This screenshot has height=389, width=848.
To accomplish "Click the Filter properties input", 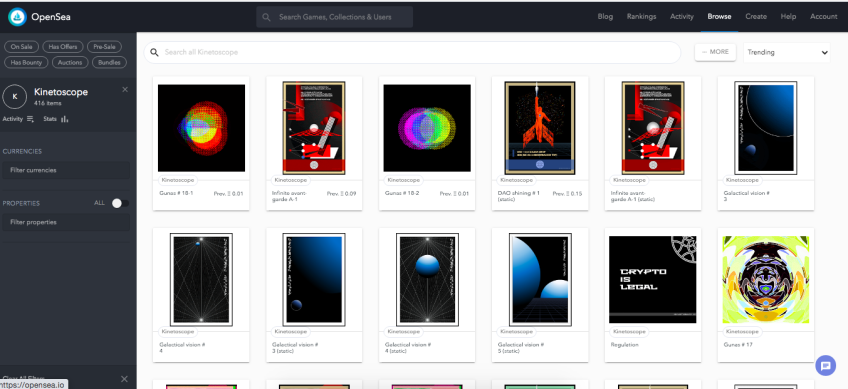I will coord(66,222).
